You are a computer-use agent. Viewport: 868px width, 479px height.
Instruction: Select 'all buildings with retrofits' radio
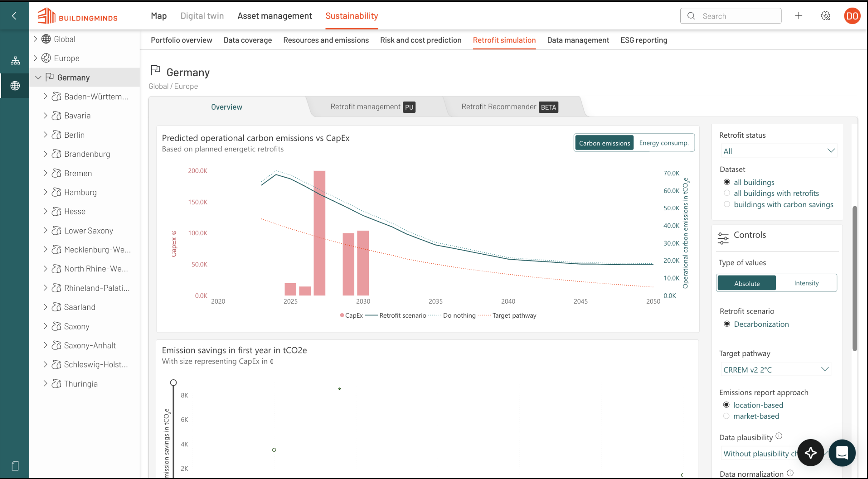click(x=727, y=193)
